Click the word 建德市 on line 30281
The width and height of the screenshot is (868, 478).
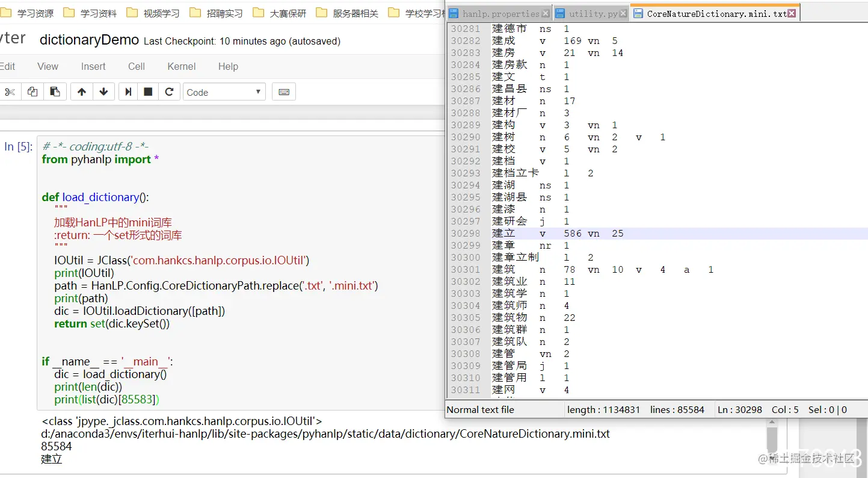click(x=509, y=28)
